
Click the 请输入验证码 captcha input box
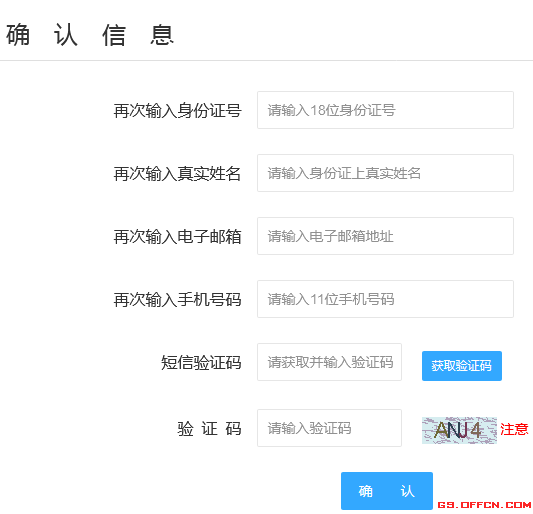[x=329, y=428]
